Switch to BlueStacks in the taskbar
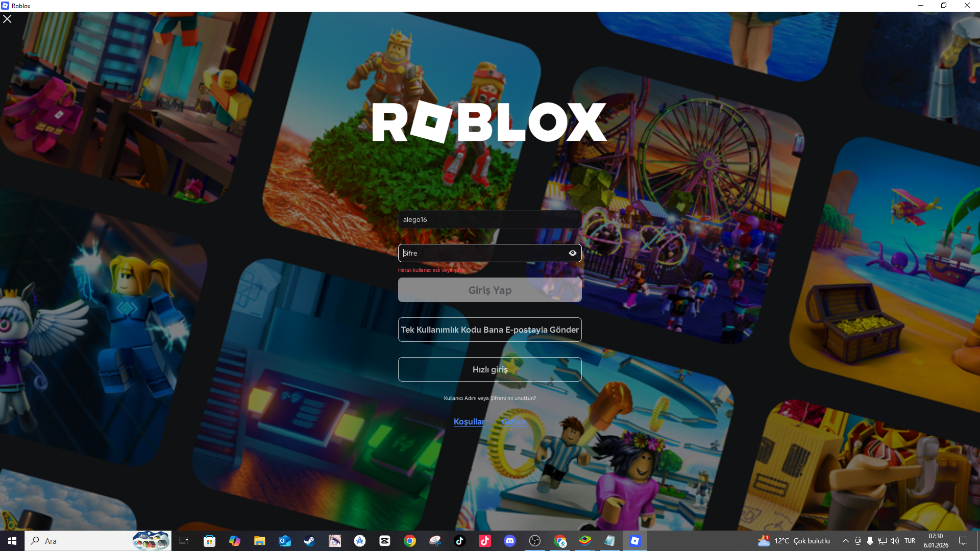 [585, 541]
